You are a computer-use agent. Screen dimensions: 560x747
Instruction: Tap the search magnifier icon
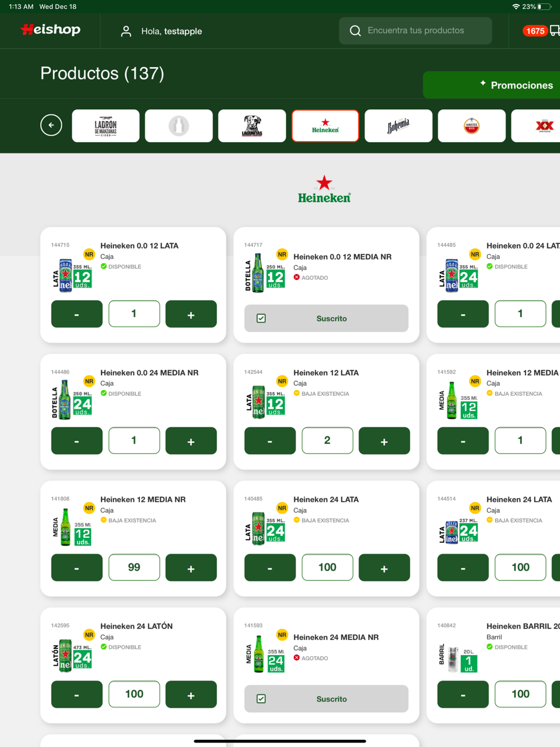coord(355,31)
